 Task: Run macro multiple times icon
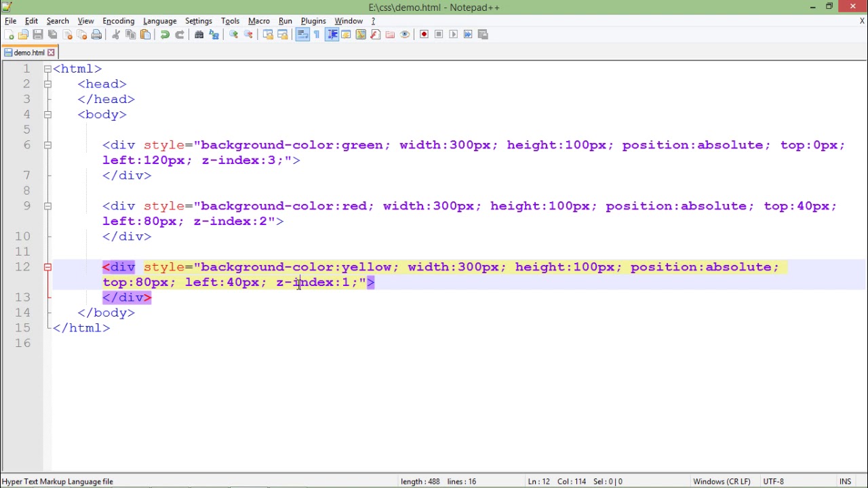tap(468, 35)
